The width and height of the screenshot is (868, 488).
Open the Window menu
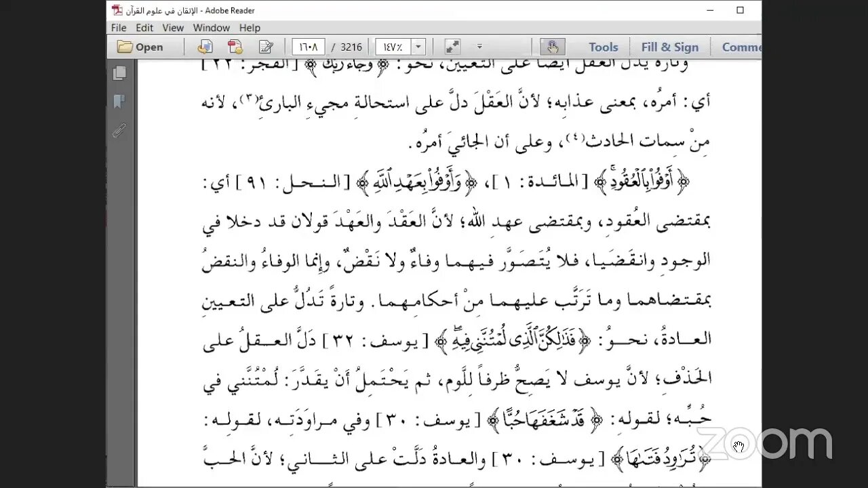coord(212,28)
